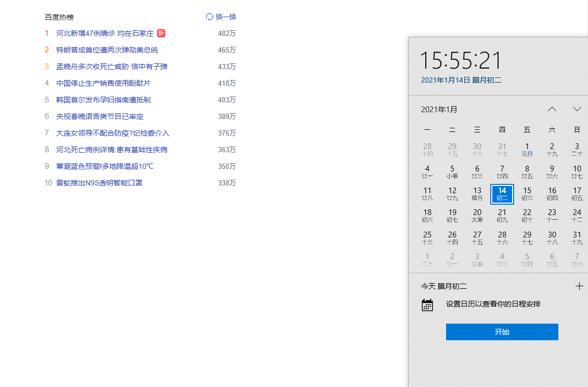Select January 1 元旦 in the calendar
The width and height of the screenshot is (588, 387).
pos(527,150)
